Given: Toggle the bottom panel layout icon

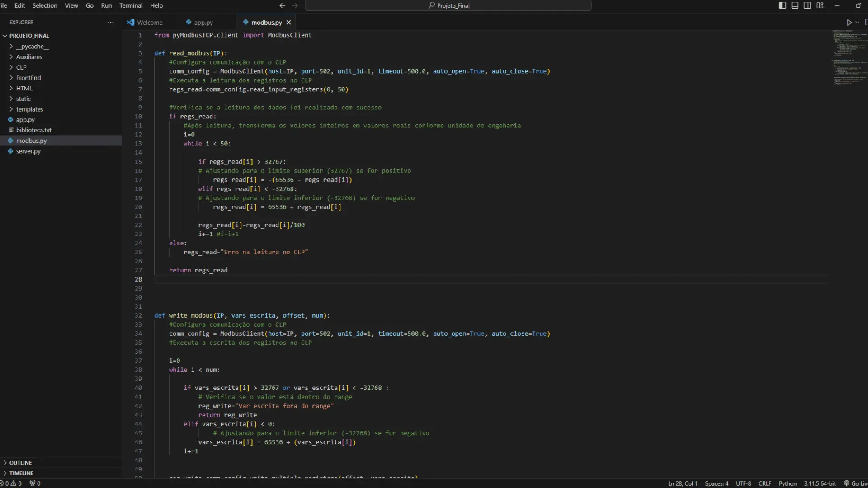Looking at the screenshot, I should (795, 5).
